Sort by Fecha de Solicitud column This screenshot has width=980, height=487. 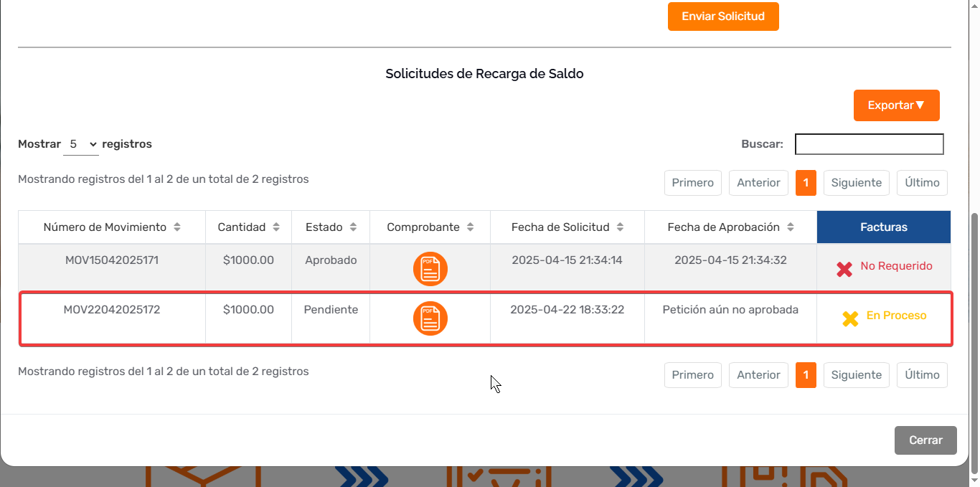pyautogui.click(x=620, y=227)
